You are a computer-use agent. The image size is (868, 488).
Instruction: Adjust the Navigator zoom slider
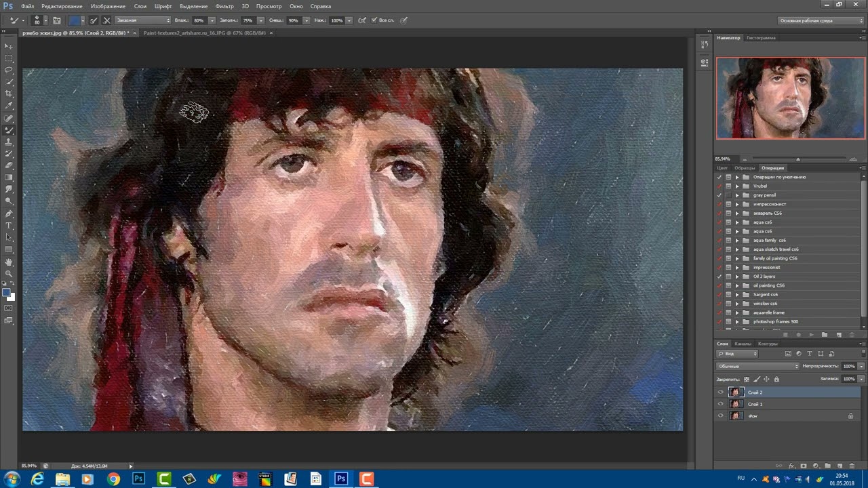[798, 159]
